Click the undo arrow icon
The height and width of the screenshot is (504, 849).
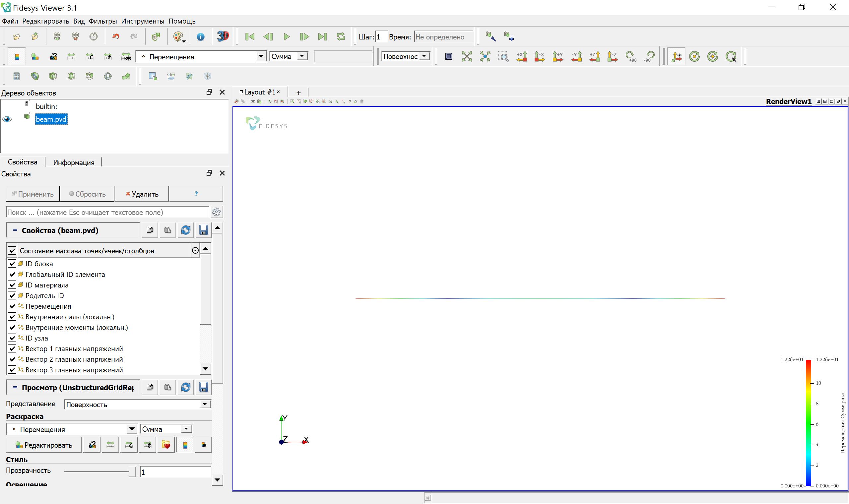pos(116,36)
